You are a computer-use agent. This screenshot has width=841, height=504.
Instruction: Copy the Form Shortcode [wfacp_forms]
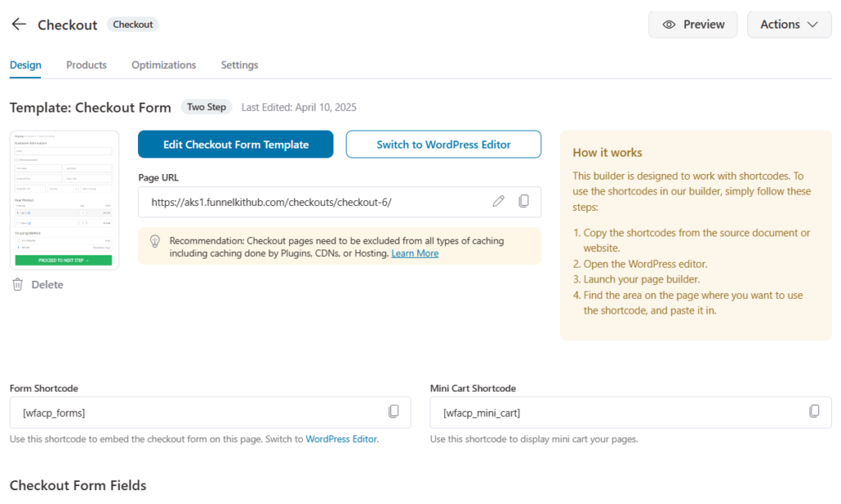pos(393,412)
